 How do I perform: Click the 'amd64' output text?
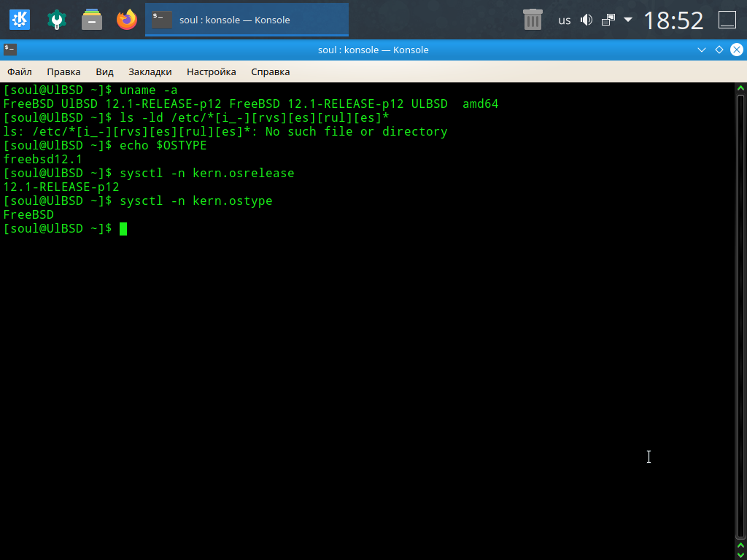click(480, 104)
